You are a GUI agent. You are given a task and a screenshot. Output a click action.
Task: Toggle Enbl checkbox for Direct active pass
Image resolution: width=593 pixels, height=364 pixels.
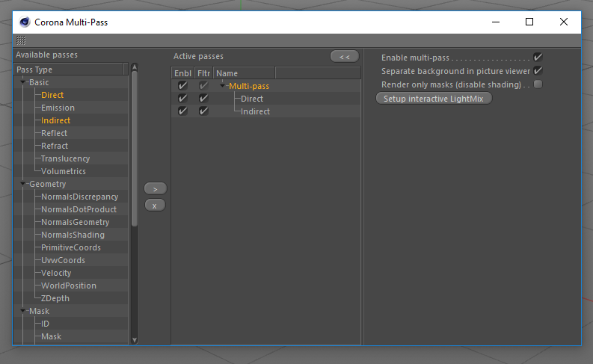tap(182, 99)
